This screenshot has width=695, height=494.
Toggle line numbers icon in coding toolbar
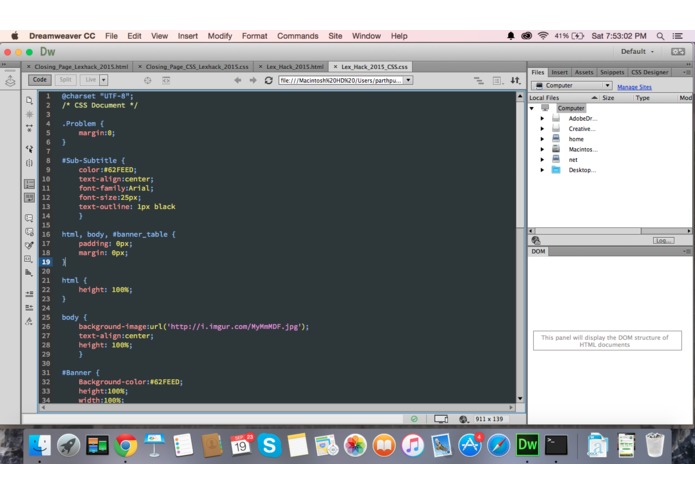point(29,184)
